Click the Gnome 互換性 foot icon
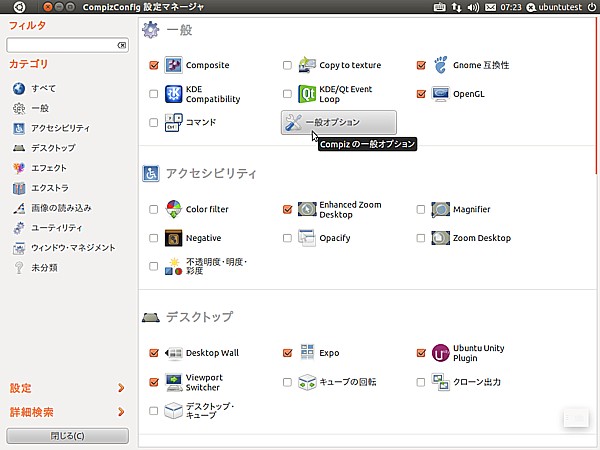The width and height of the screenshot is (600, 450). click(440, 65)
